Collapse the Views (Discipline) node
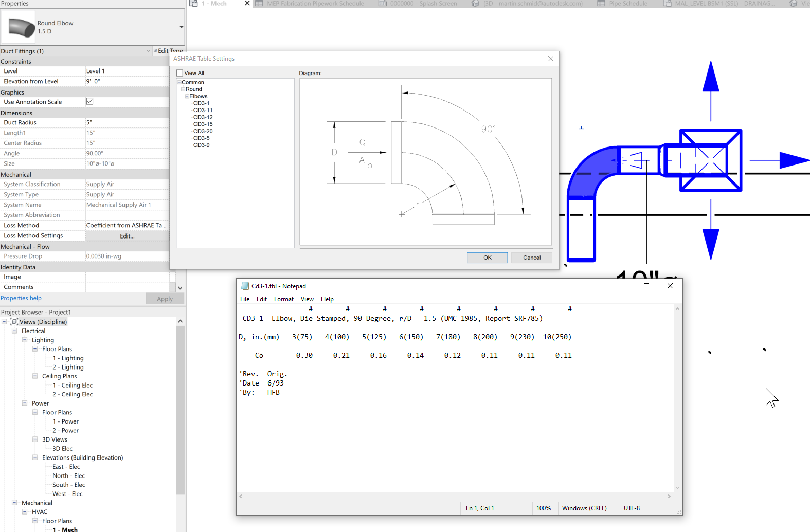The width and height of the screenshot is (810, 532). coord(4,322)
